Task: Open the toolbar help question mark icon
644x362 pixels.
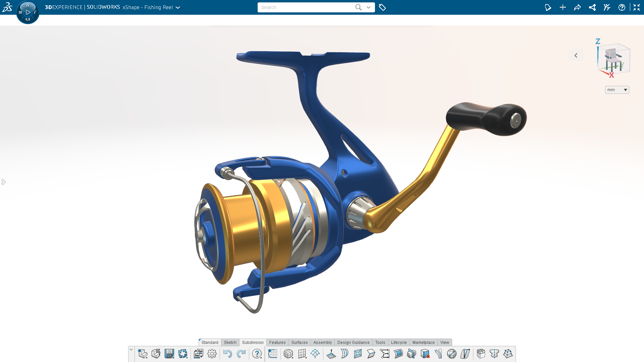Action: pyautogui.click(x=257, y=354)
